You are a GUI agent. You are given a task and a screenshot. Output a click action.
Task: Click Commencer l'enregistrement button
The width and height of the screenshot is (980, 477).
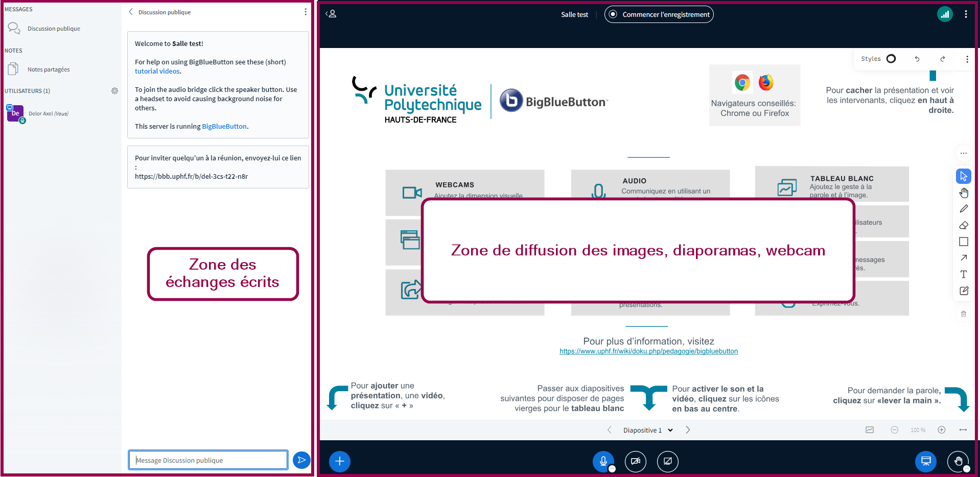coord(659,14)
